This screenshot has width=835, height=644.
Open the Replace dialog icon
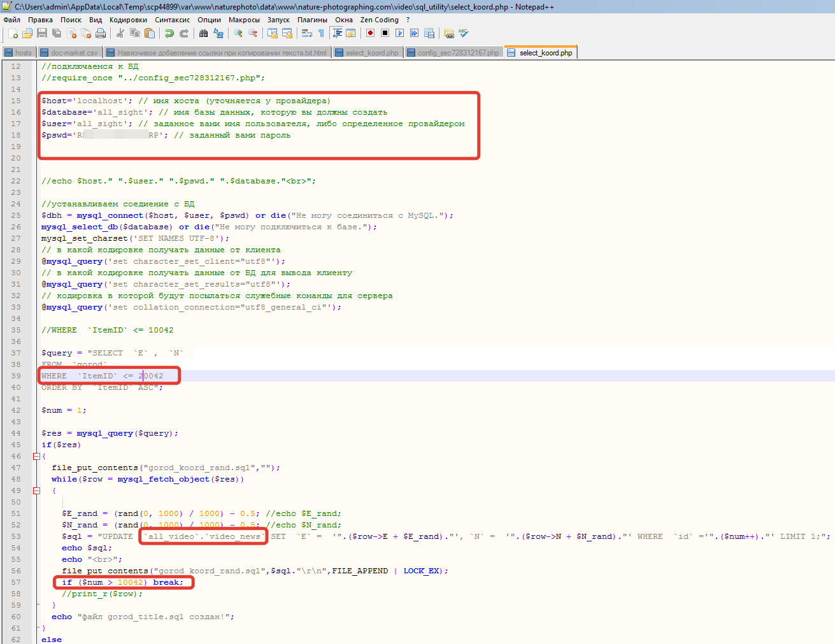pos(218,33)
